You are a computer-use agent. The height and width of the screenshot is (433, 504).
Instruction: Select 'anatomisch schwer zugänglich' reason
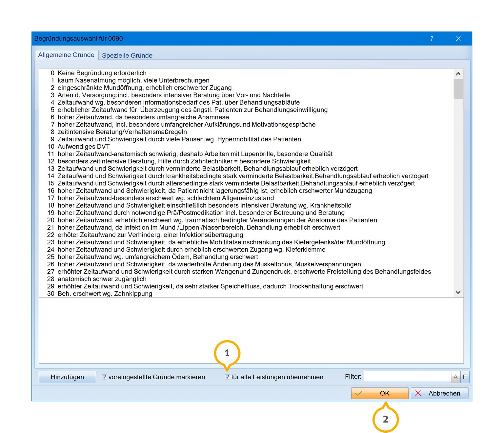pyautogui.click(x=246, y=279)
